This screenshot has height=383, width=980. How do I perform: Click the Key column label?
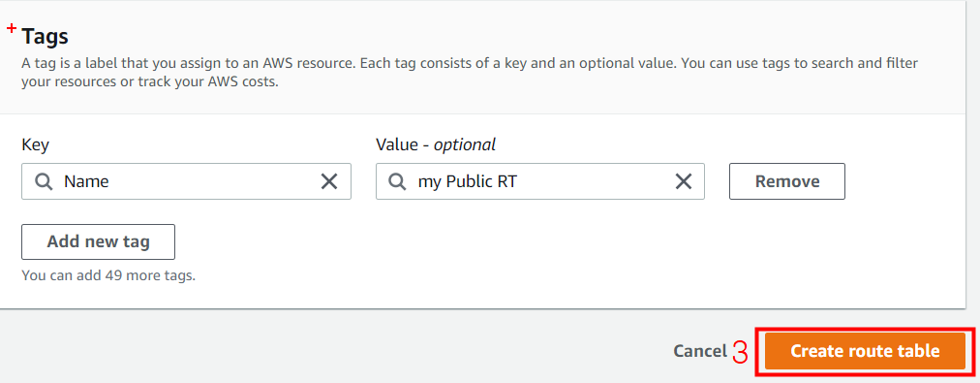pos(35,144)
